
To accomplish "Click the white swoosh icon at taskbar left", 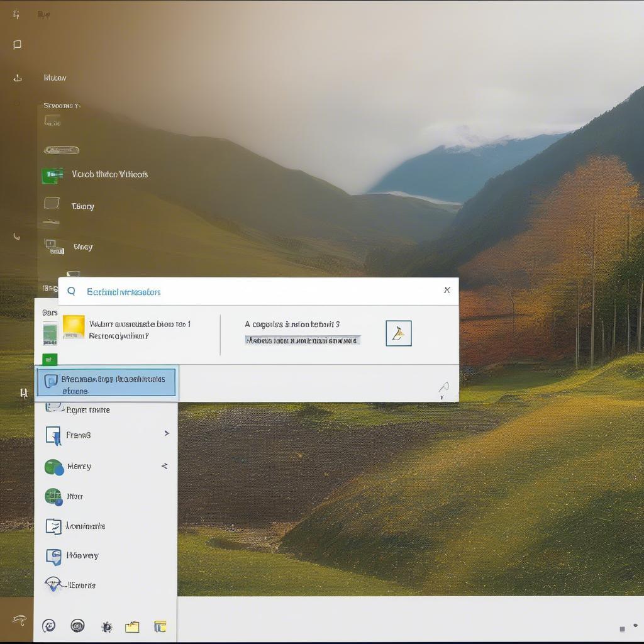I will pyautogui.click(x=19, y=619).
